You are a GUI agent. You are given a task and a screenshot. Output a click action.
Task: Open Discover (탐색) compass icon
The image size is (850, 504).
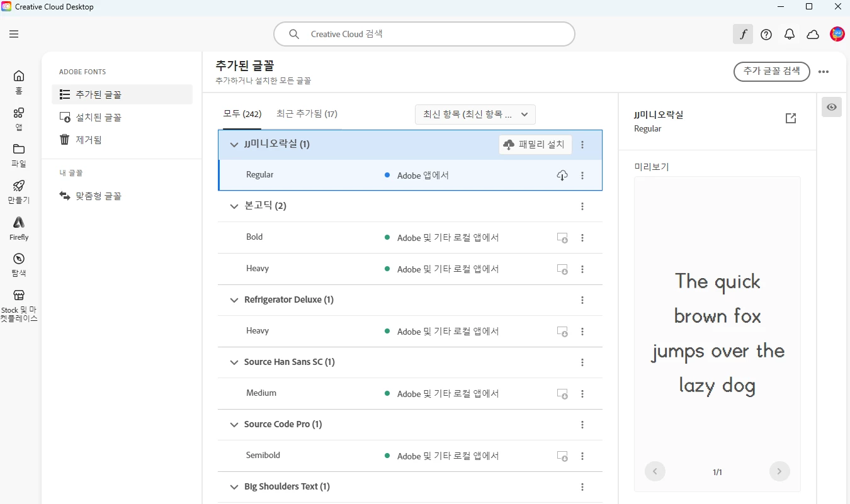click(19, 264)
